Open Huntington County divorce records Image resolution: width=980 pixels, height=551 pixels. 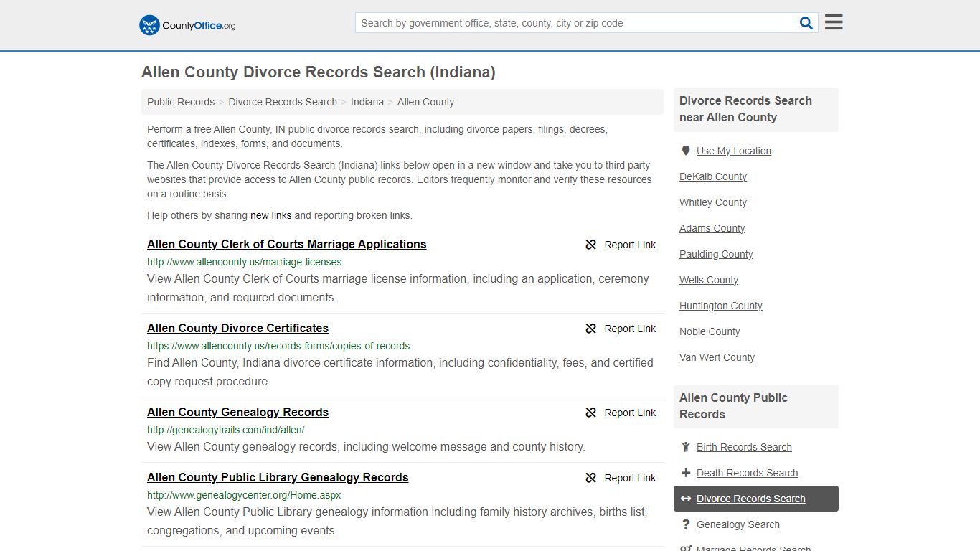click(721, 306)
